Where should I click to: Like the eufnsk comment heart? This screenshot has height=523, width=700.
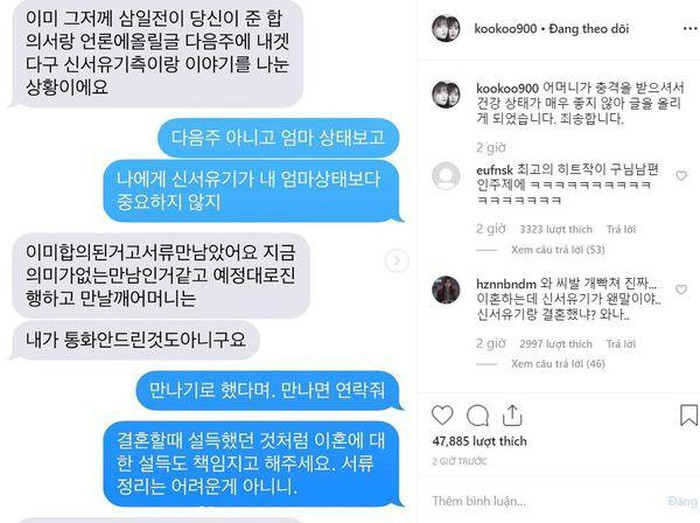681,175
